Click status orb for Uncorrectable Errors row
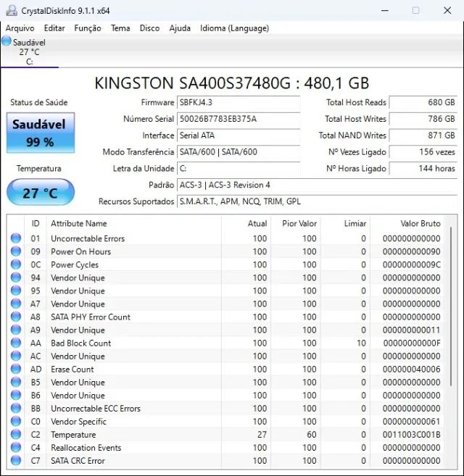Viewport: 464px width, 476px height. click(16, 238)
